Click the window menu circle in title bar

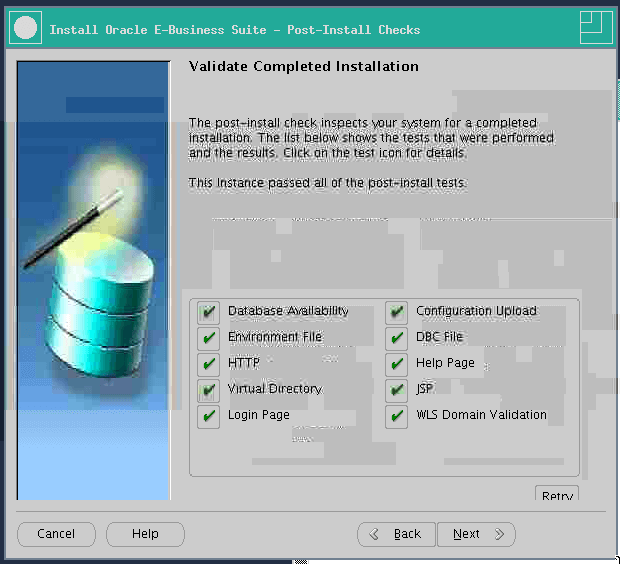pos(26,29)
